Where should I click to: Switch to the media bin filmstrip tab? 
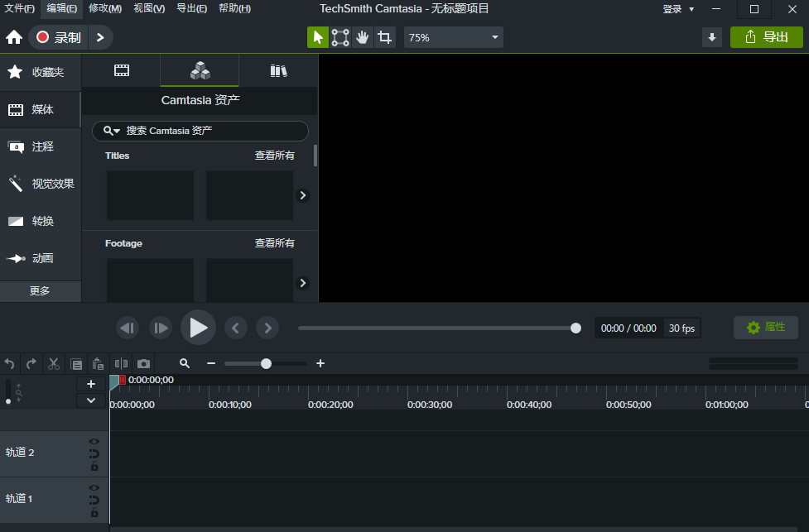121,70
